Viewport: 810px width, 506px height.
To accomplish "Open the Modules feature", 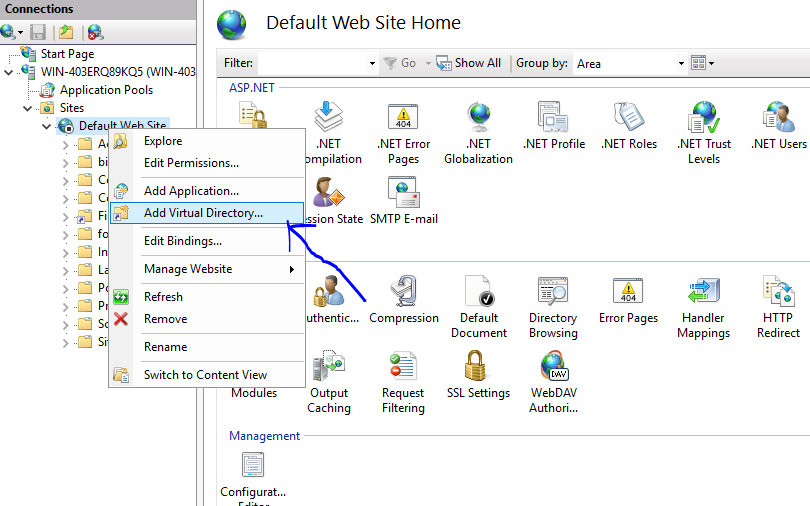I will point(254,393).
